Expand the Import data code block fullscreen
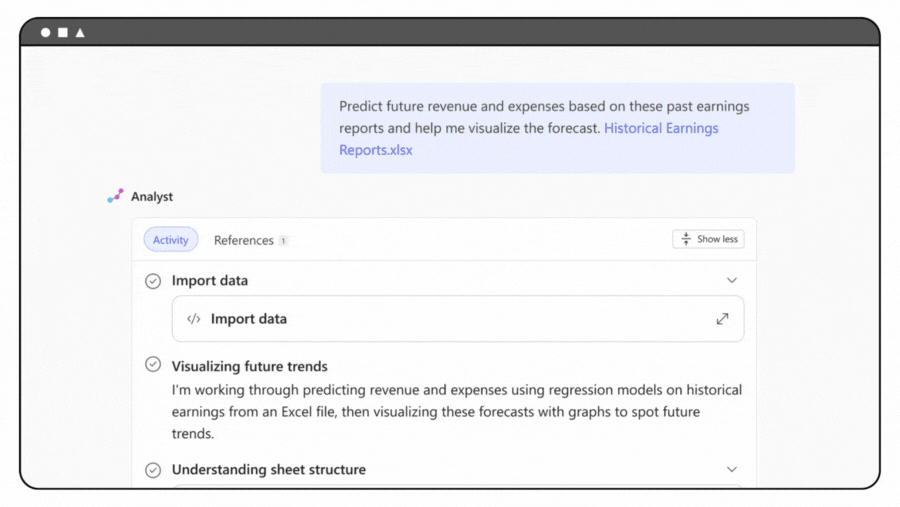The image size is (900, 507). click(722, 319)
